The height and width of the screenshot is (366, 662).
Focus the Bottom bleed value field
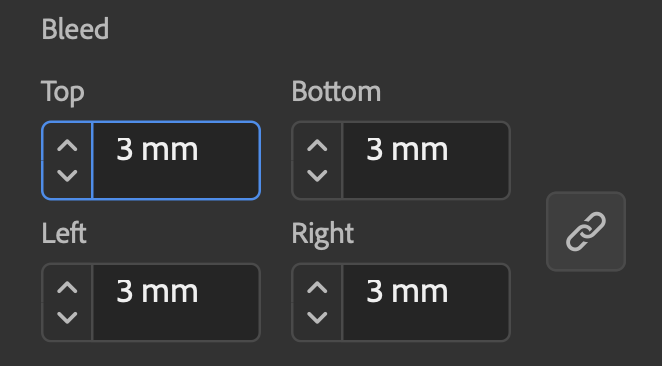point(426,160)
